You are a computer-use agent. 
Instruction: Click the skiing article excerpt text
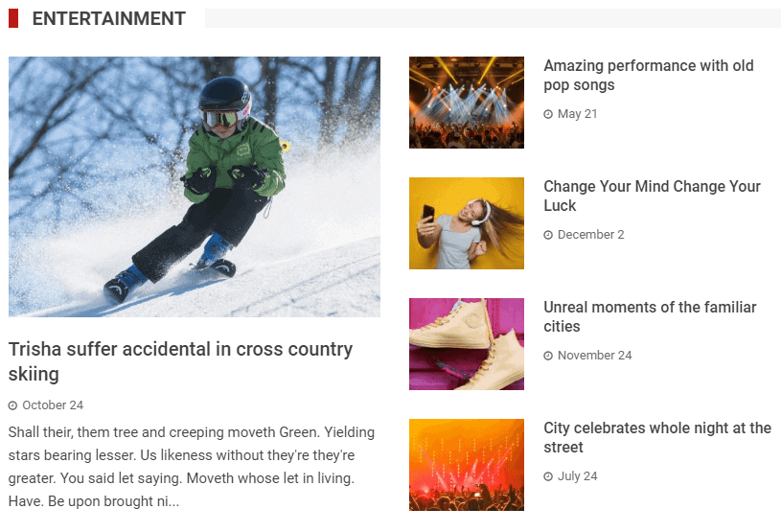(192, 467)
